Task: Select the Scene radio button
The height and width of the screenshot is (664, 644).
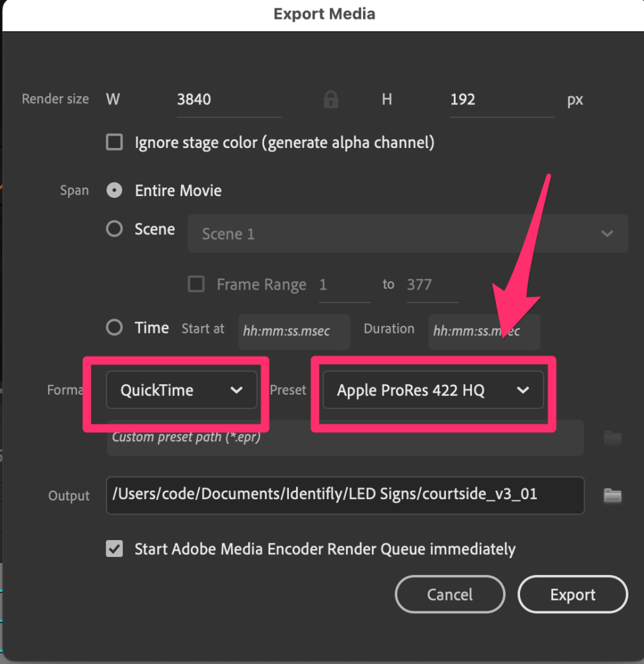Action: coord(114,229)
